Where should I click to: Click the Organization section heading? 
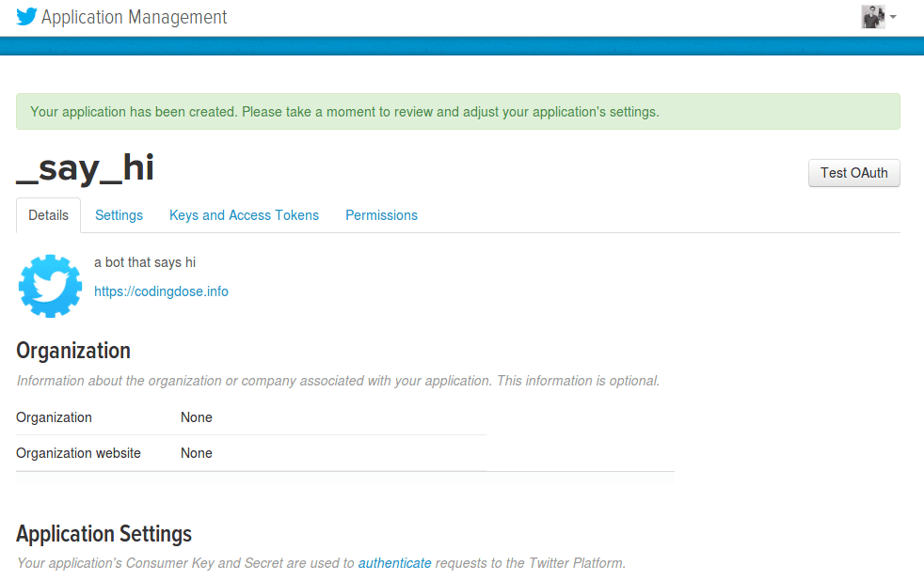(73, 351)
